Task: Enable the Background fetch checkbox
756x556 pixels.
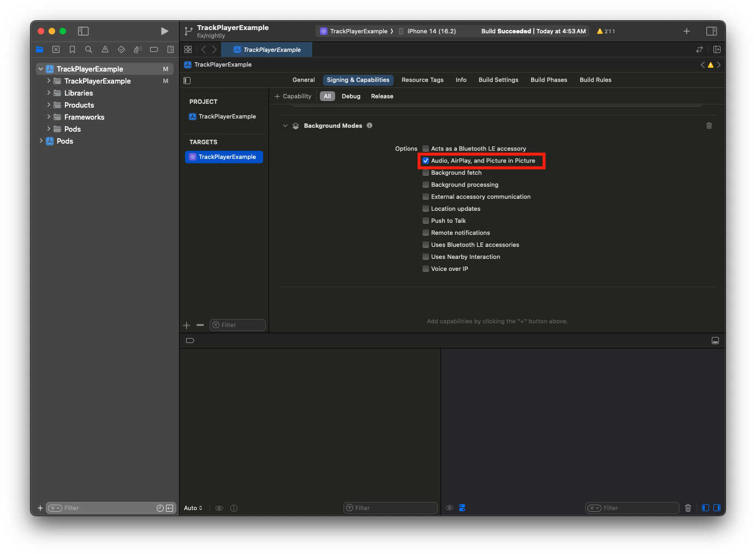Action: coord(426,173)
